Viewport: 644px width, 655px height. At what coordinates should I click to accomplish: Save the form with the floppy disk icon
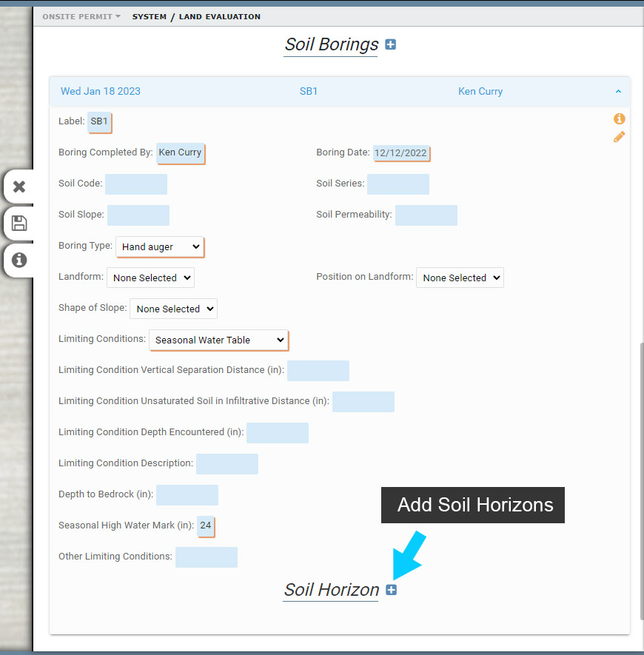pos(19,224)
